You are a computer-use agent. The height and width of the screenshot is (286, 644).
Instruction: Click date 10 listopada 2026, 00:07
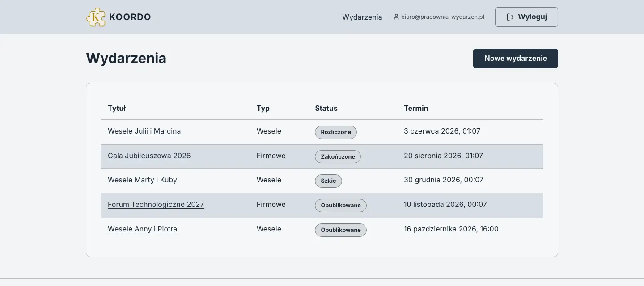tap(445, 204)
